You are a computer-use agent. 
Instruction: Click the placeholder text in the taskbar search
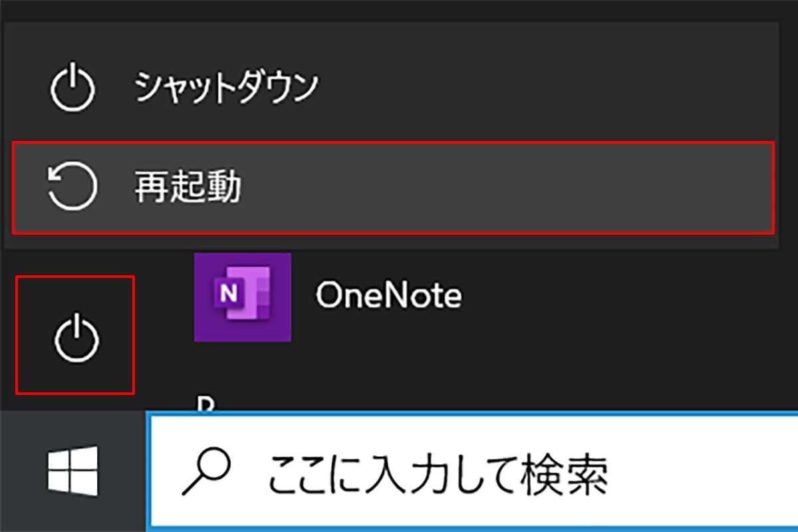point(438,472)
